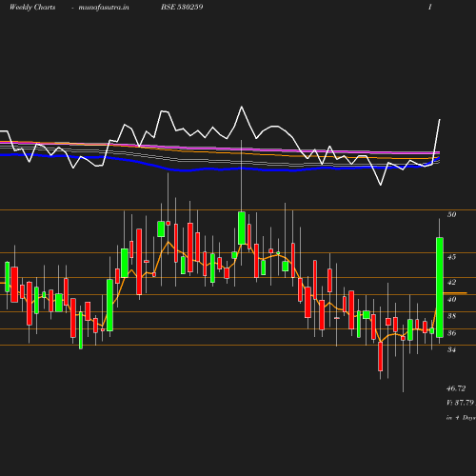
Task: Click the 38 price axis label
Action: [451, 316]
